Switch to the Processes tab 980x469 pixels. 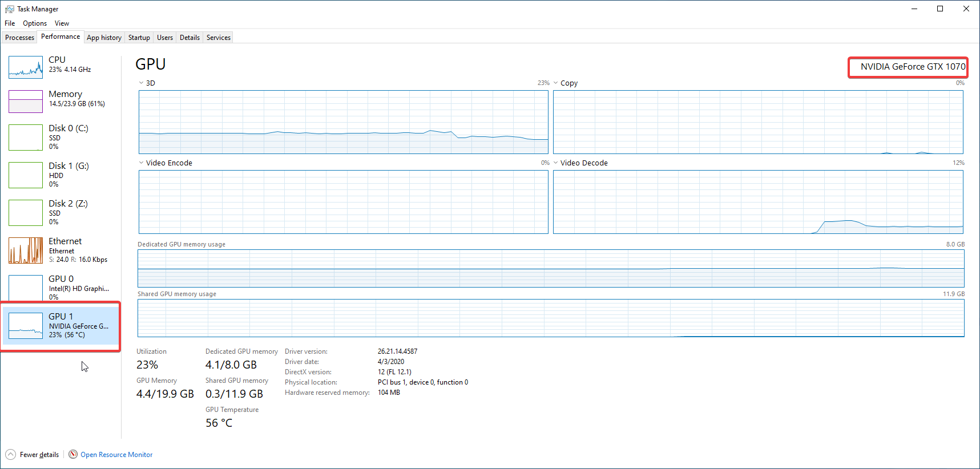pos(19,38)
